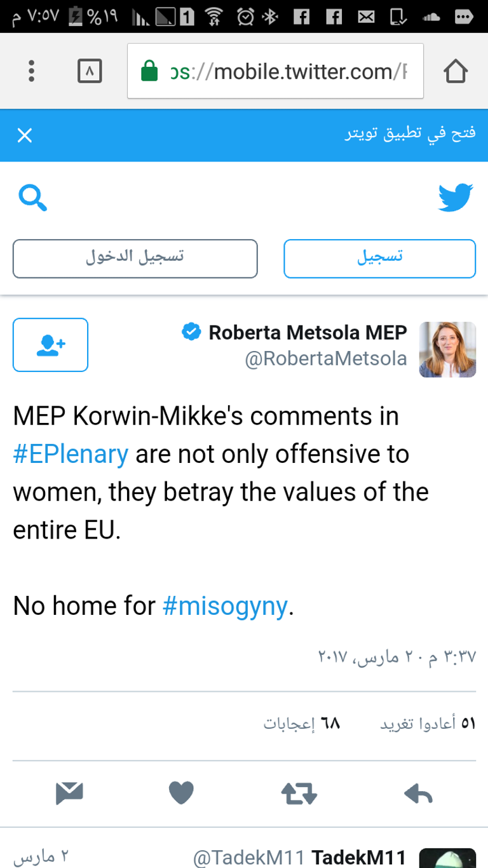Tap the Twitter bird logo
The image size is (488, 868).
pos(456,198)
